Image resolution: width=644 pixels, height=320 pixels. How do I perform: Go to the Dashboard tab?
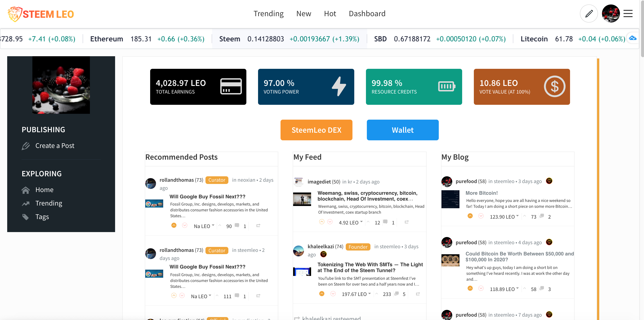coord(367,13)
